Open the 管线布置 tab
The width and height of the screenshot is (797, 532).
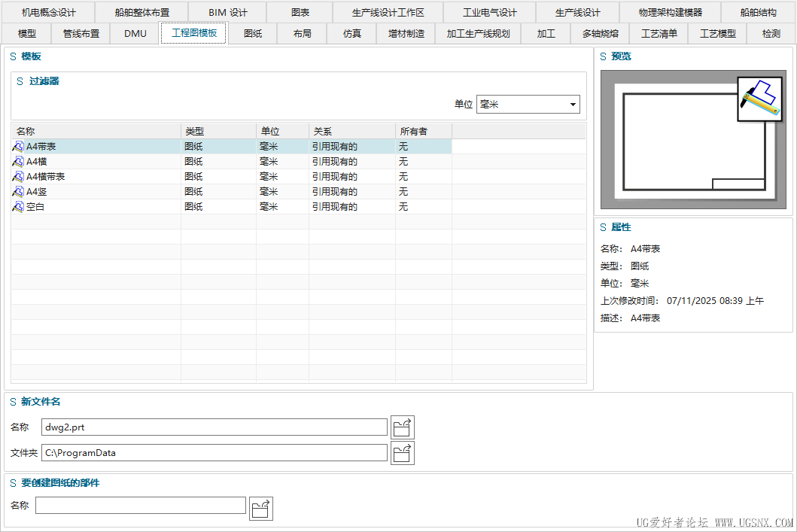click(81, 34)
